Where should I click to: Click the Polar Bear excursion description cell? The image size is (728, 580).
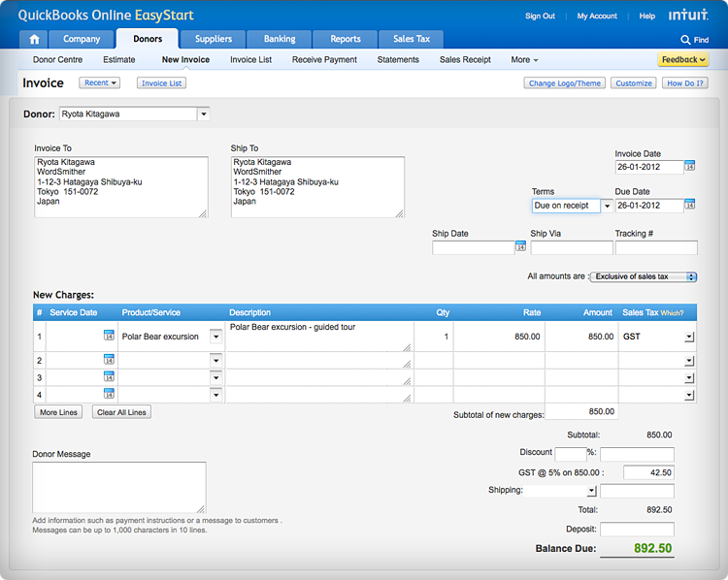click(x=319, y=337)
